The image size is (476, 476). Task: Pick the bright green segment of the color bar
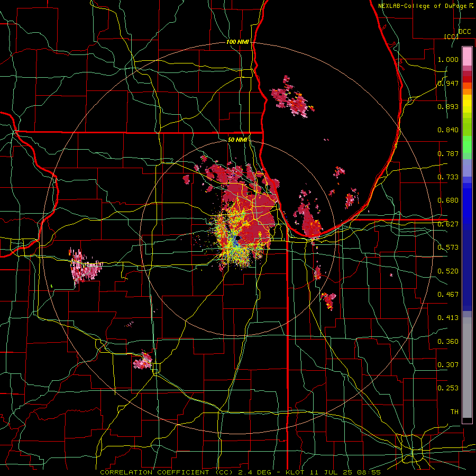click(467, 144)
